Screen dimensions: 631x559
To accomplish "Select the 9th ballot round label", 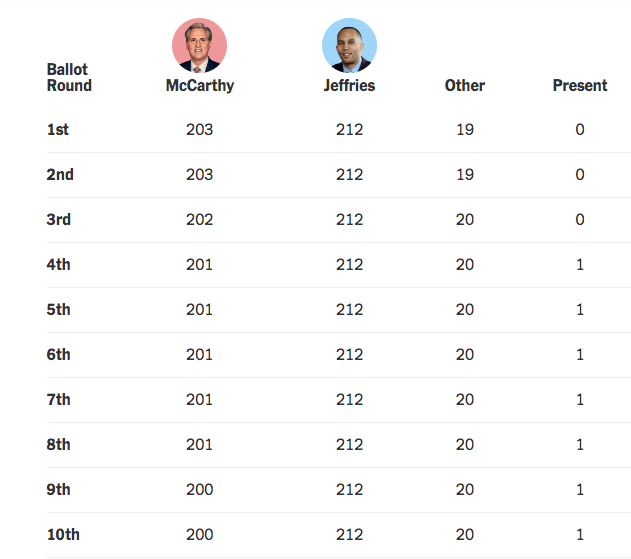I will point(59,490).
